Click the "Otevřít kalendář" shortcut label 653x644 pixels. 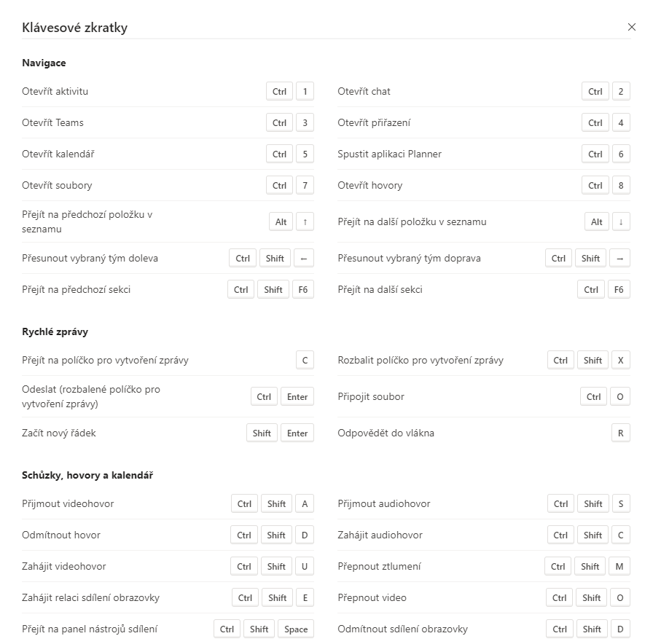tap(58, 154)
